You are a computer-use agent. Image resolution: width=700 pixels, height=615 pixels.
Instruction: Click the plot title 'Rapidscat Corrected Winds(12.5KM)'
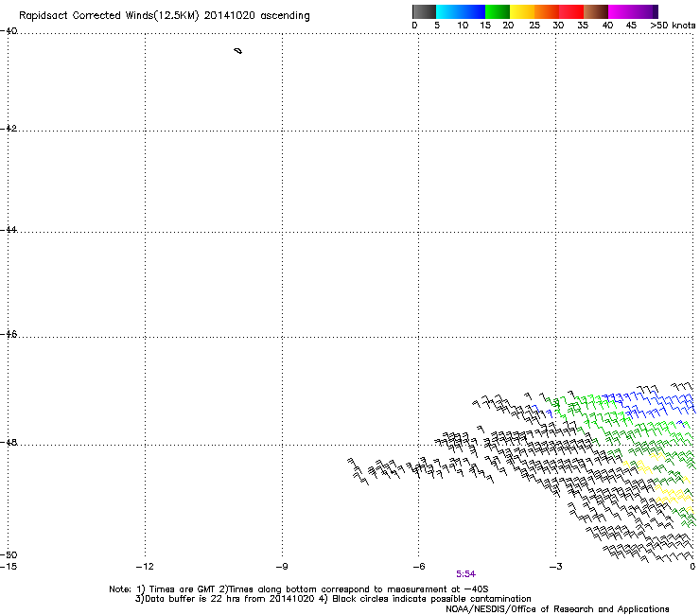coord(109,16)
